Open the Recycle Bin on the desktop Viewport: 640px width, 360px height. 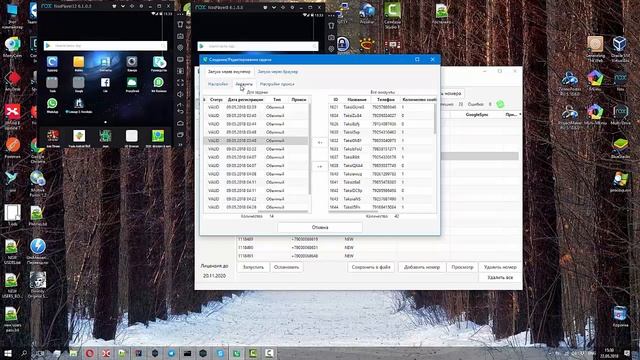coord(620,316)
